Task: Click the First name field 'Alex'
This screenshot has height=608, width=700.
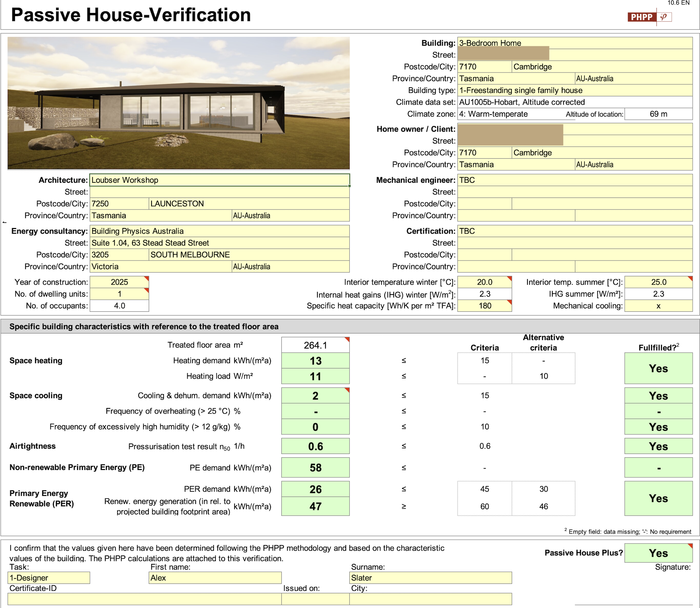Action: tap(215, 578)
